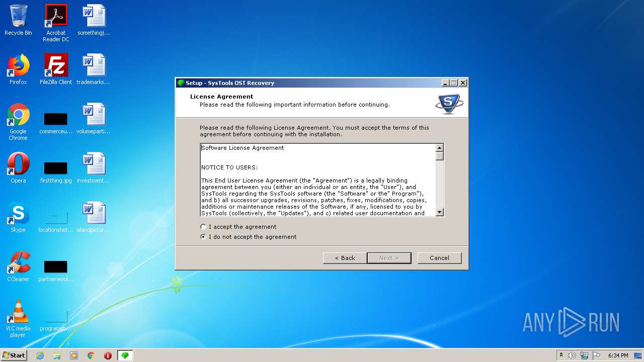Click the "License Agreement" page title
Image resolution: width=644 pixels, height=362 pixels.
pos(222,97)
